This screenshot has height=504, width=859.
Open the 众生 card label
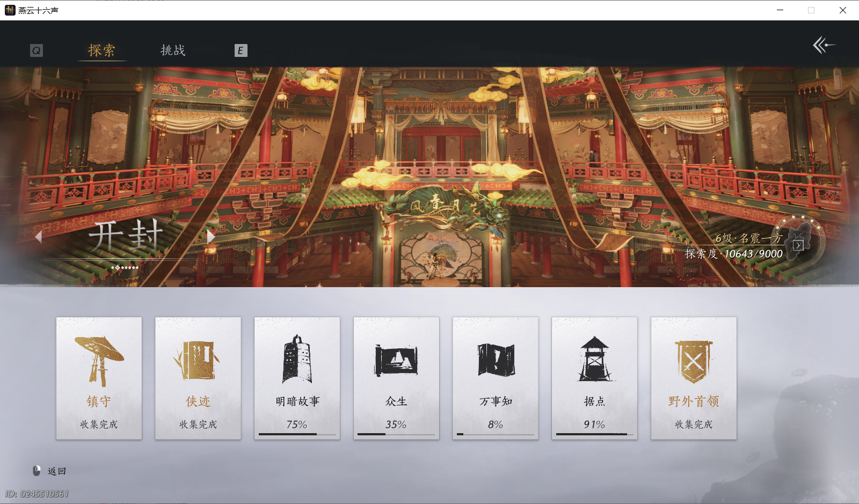[396, 401]
